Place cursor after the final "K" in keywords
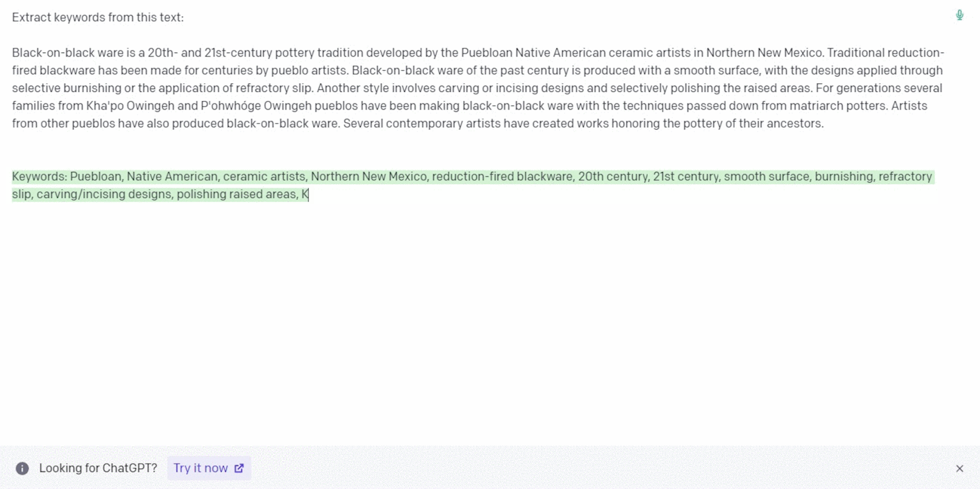The width and height of the screenshot is (980, 489). [309, 194]
